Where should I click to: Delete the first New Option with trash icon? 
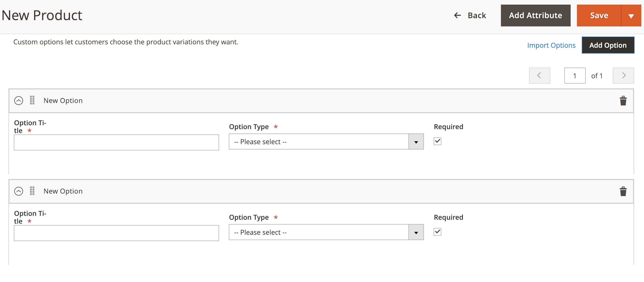tap(623, 101)
